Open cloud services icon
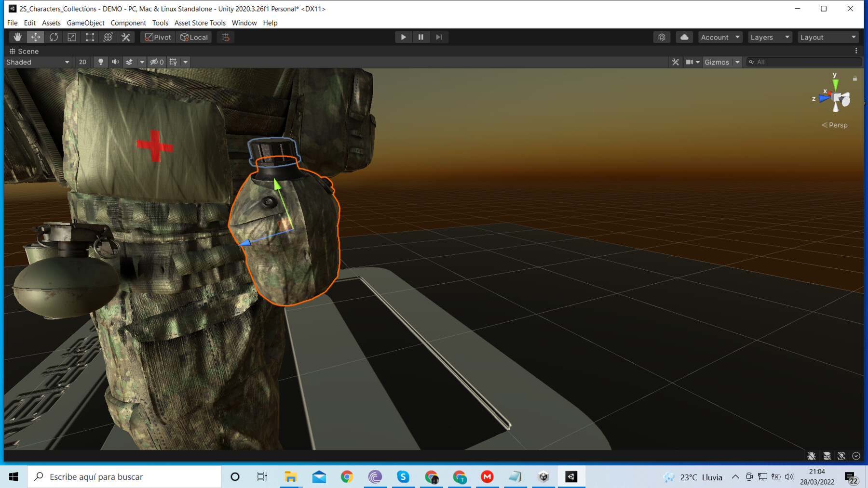The image size is (868, 488). click(684, 37)
